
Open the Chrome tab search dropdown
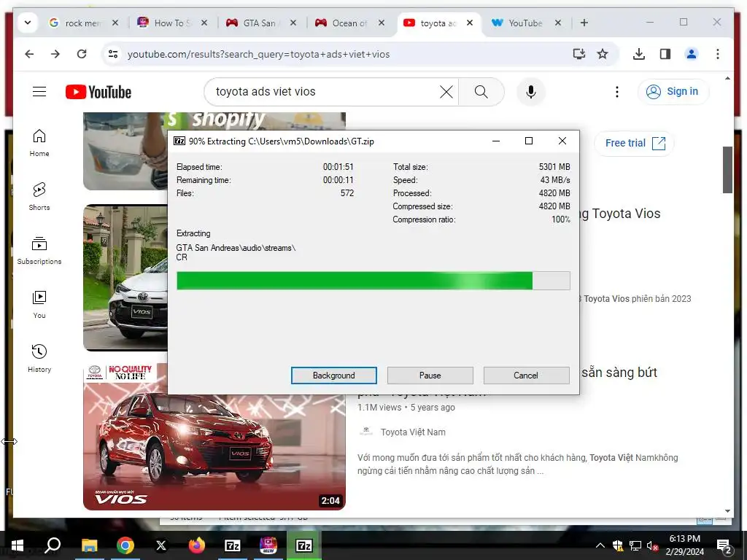click(28, 23)
